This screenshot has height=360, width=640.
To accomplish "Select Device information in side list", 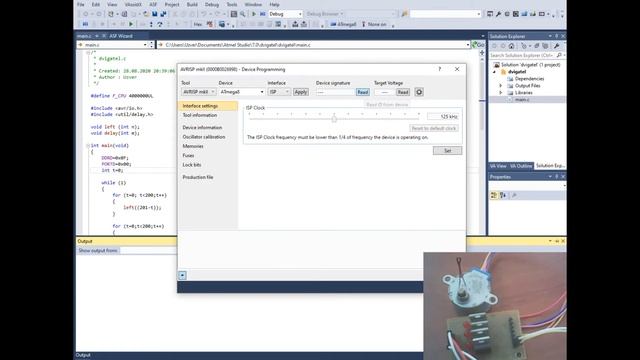I will click(x=202, y=127).
